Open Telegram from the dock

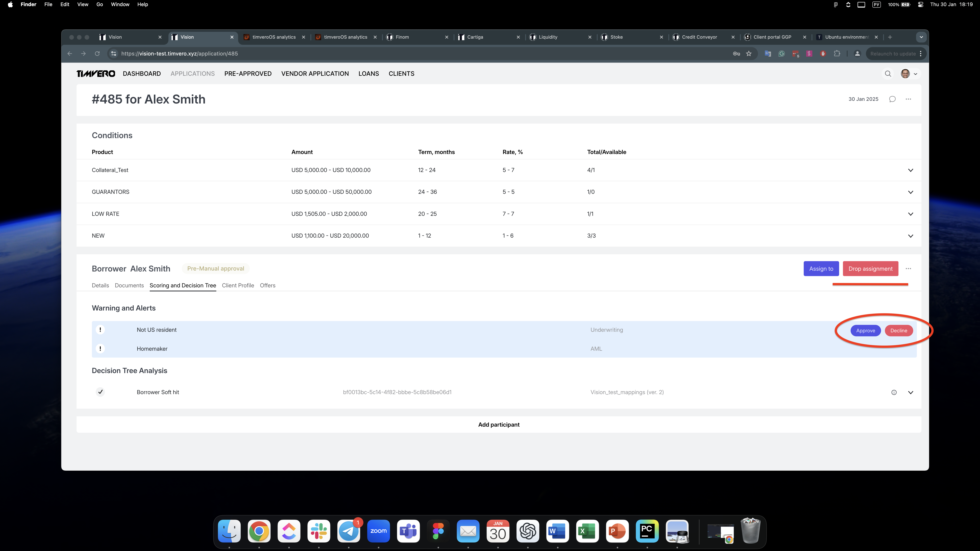349,531
